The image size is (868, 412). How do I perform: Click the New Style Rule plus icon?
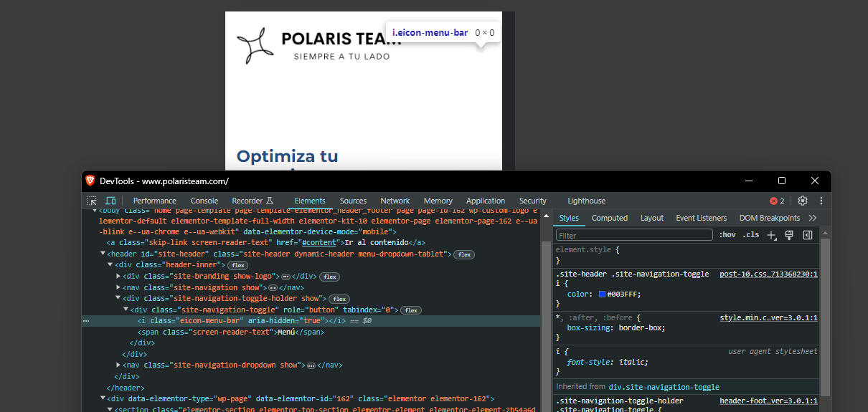tap(772, 235)
